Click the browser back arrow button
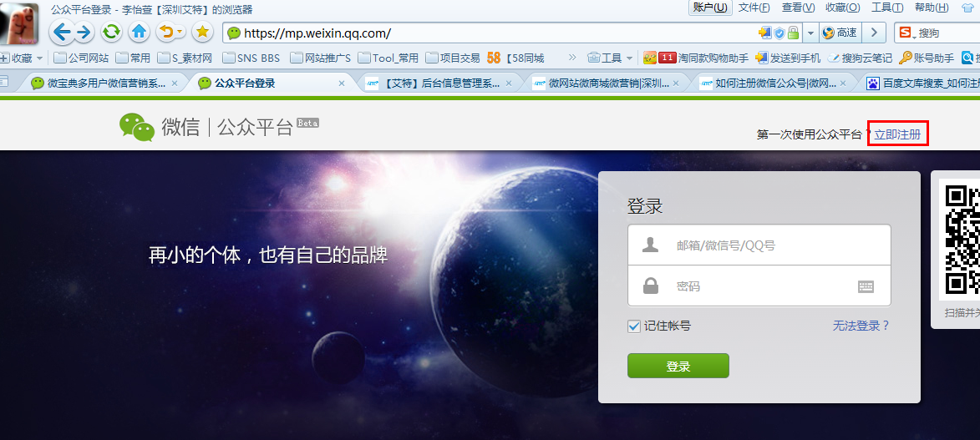Image resolution: width=980 pixels, height=440 pixels. 62,33
